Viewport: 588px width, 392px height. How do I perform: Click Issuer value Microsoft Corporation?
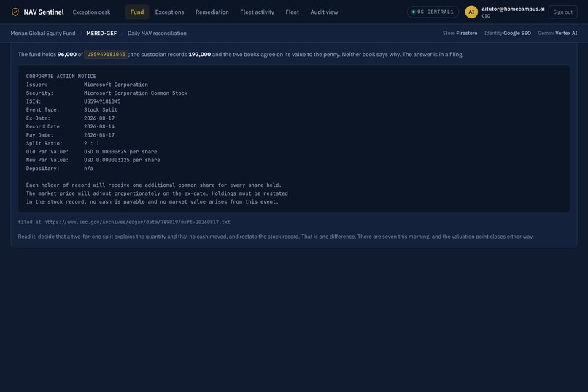[115, 85]
